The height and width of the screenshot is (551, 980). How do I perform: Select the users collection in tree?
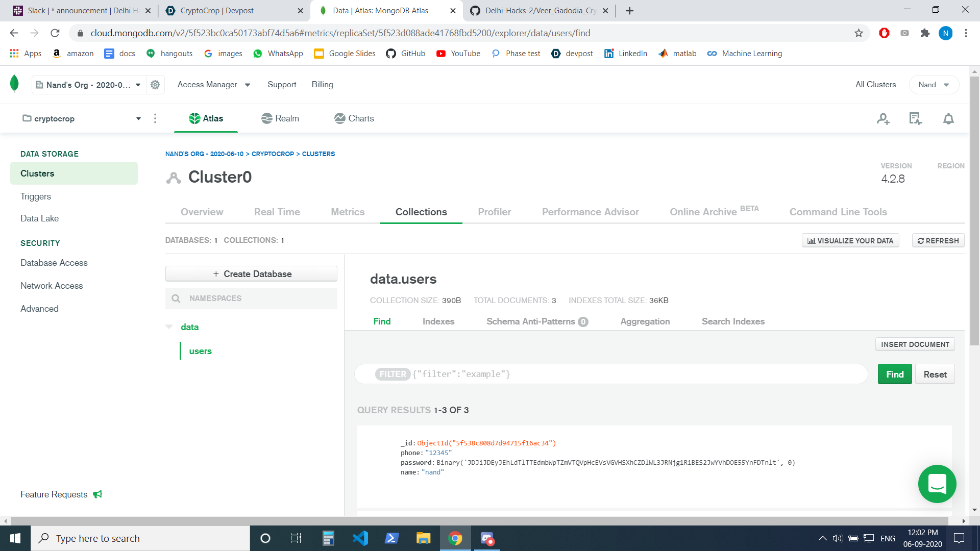click(200, 351)
